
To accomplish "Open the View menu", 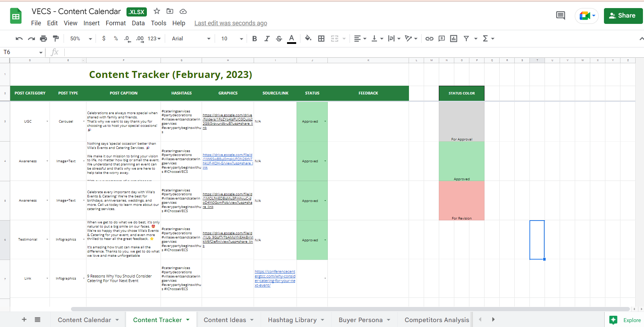I will click(x=71, y=23).
